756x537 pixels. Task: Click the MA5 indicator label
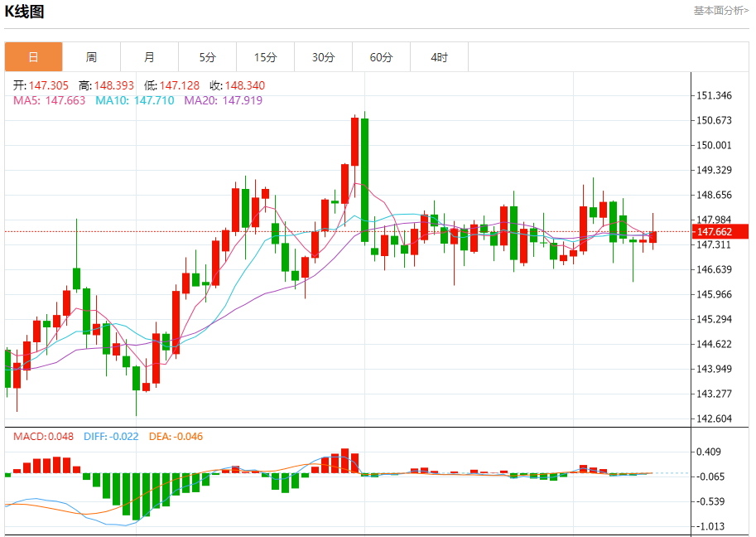(x=49, y=100)
